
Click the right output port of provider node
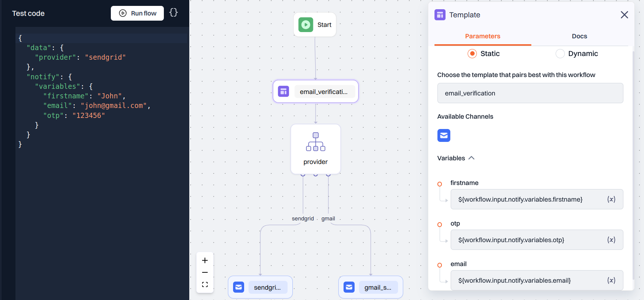tap(328, 174)
